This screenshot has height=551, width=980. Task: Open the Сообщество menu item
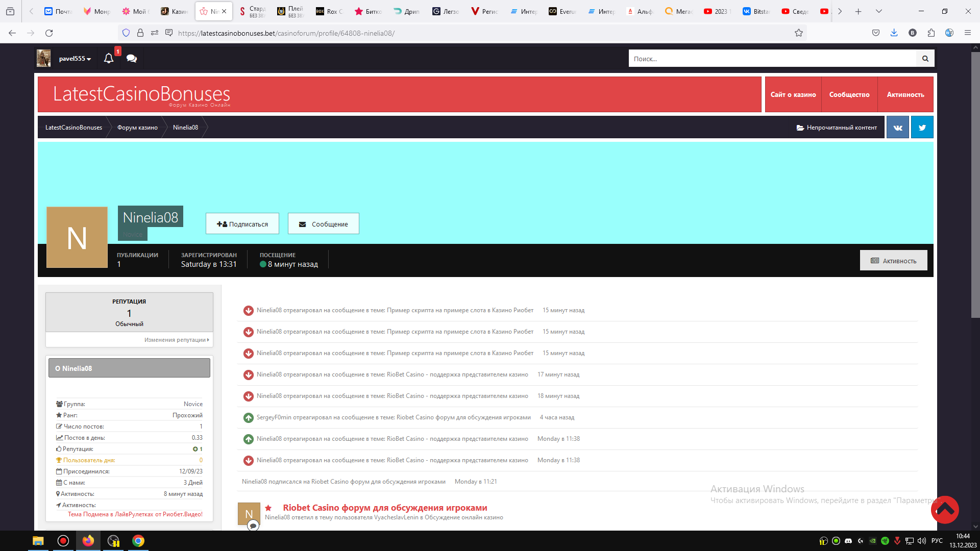click(849, 95)
